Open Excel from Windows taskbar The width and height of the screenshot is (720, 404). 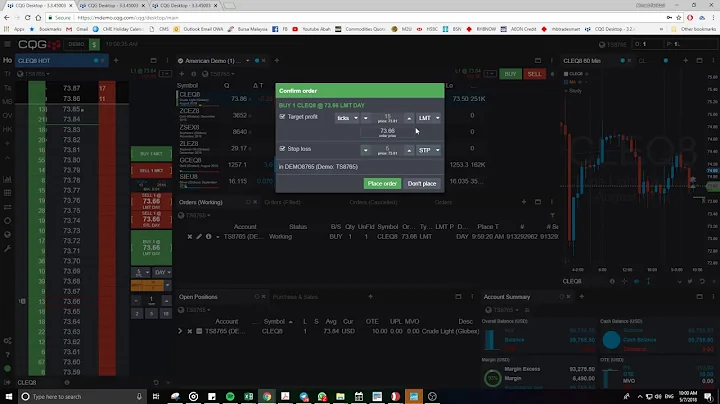tap(248, 396)
